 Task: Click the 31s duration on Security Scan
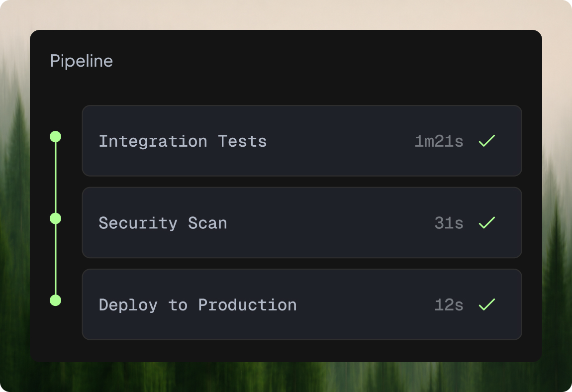click(x=449, y=223)
